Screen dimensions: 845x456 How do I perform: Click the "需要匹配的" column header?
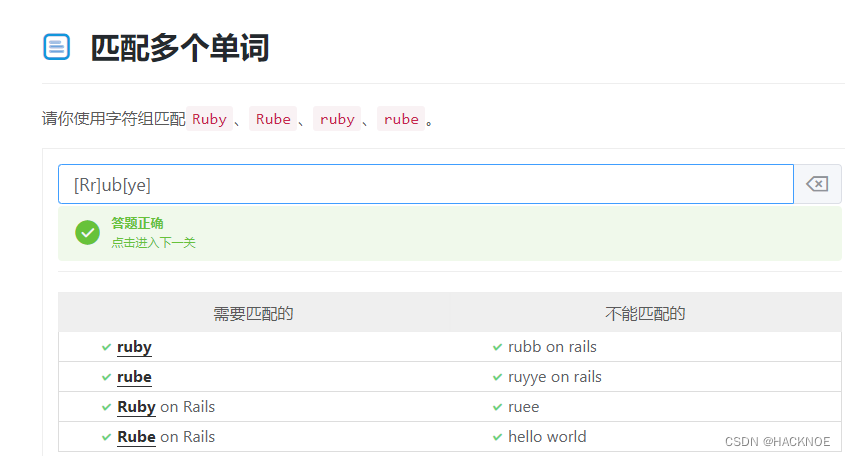click(253, 313)
